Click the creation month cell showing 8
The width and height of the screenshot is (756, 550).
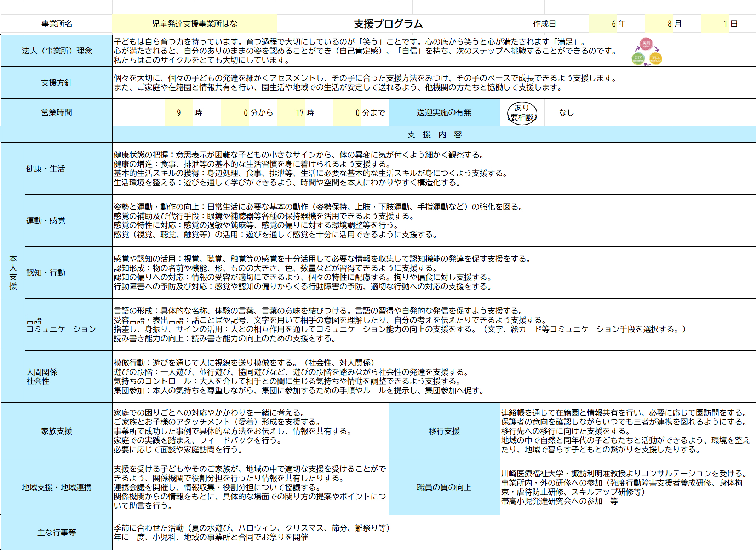pyautogui.click(x=659, y=24)
